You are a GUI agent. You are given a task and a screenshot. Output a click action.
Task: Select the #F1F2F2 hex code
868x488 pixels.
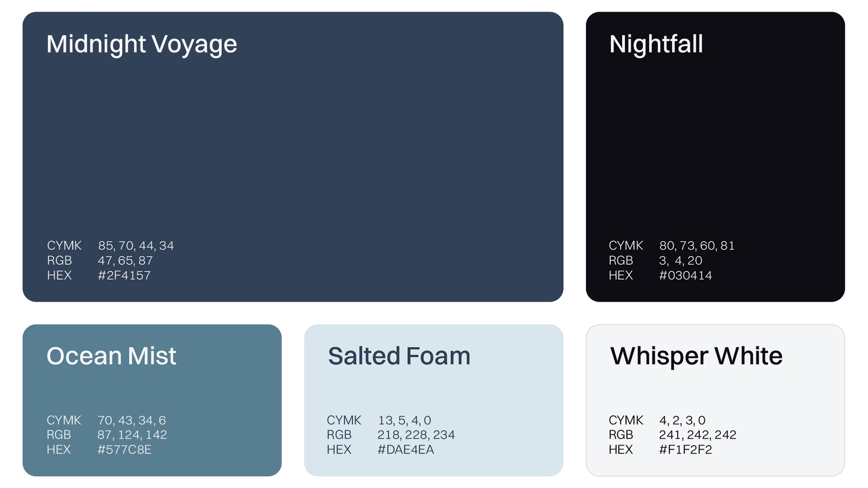point(685,450)
